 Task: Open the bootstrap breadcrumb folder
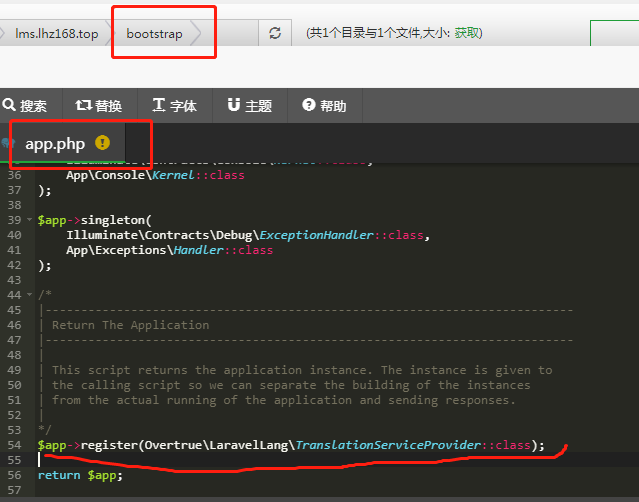coord(154,33)
